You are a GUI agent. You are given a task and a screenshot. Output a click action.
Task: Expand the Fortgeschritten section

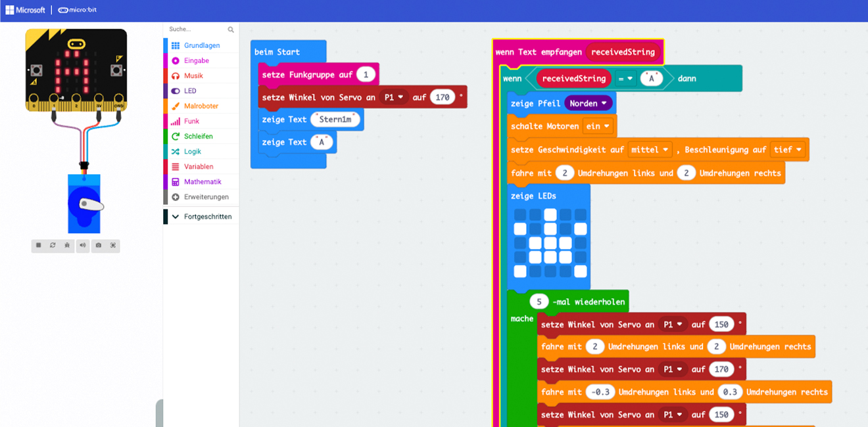click(207, 216)
